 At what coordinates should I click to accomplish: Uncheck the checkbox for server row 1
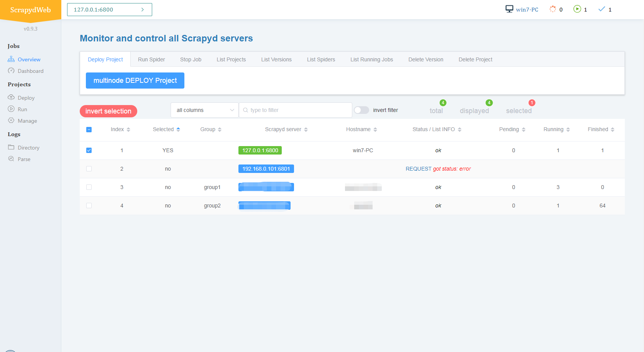pyautogui.click(x=89, y=150)
